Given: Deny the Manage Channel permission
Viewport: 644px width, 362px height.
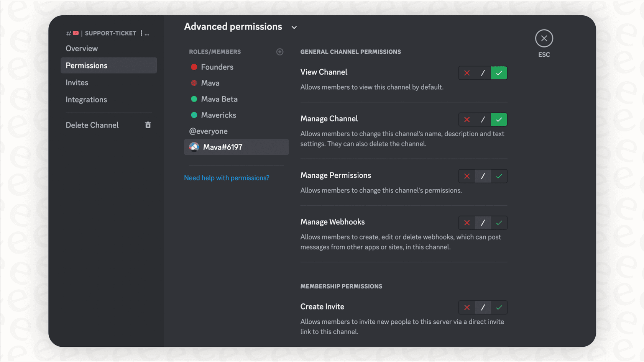Looking at the screenshot, I should [x=467, y=119].
